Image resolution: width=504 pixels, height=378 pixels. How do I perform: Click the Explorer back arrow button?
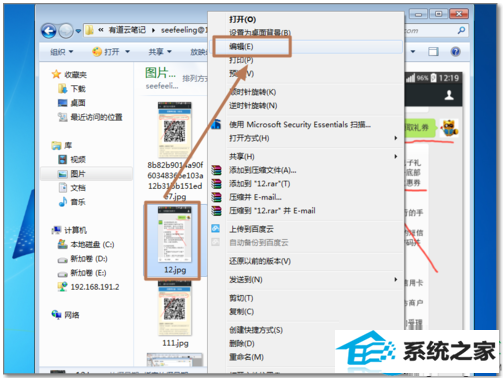click(x=49, y=31)
